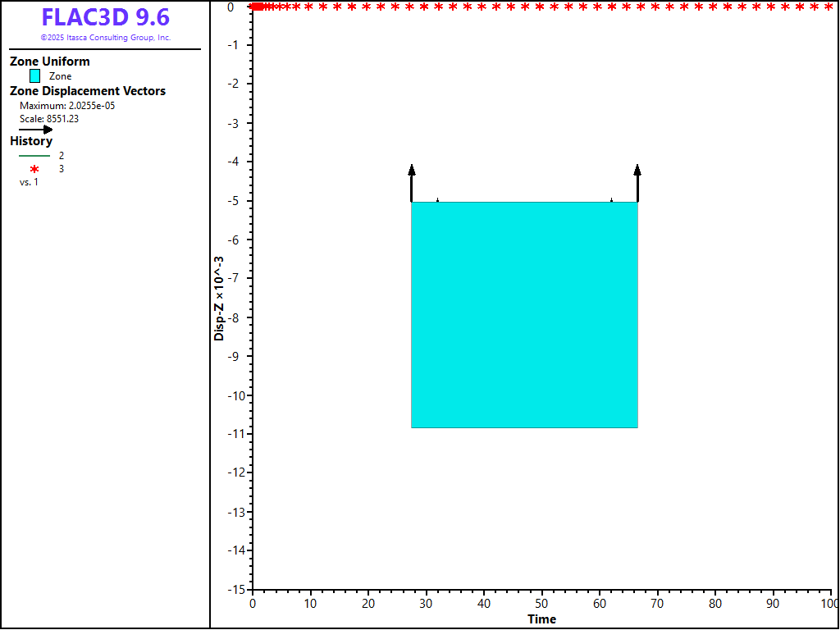Image resolution: width=840 pixels, height=630 pixels.
Task: Click the green line History 2 symbol
Action: 34,155
